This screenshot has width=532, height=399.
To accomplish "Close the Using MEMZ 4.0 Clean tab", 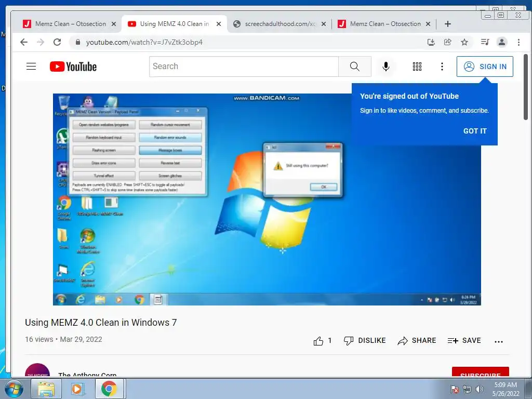I will coord(219,24).
